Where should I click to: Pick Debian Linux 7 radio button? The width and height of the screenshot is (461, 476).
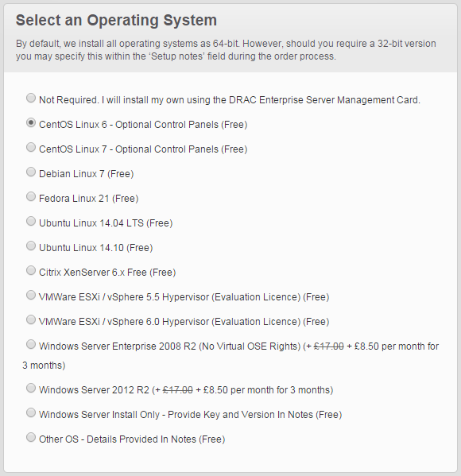point(31,172)
